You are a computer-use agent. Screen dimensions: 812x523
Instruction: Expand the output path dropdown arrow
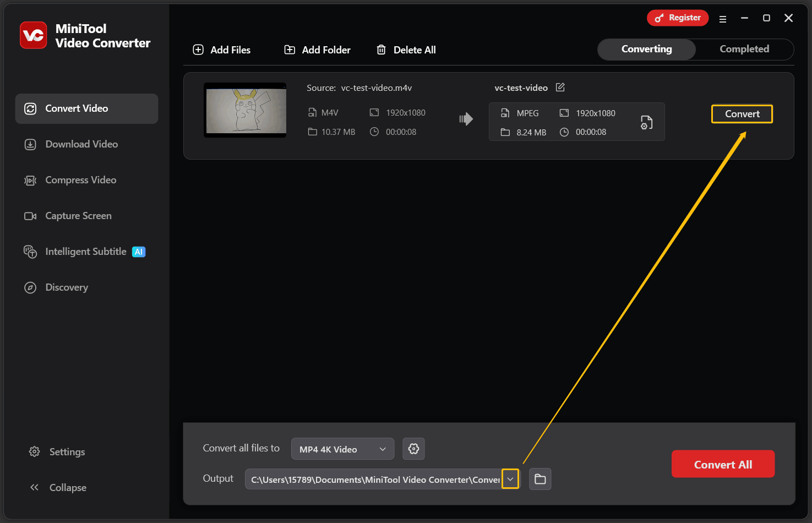click(x=510, y=479)
